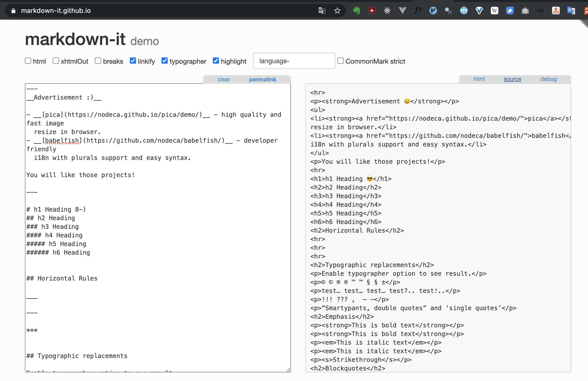Switch to the html output tab
Screen dimensions: 588x381
[479, 79]
